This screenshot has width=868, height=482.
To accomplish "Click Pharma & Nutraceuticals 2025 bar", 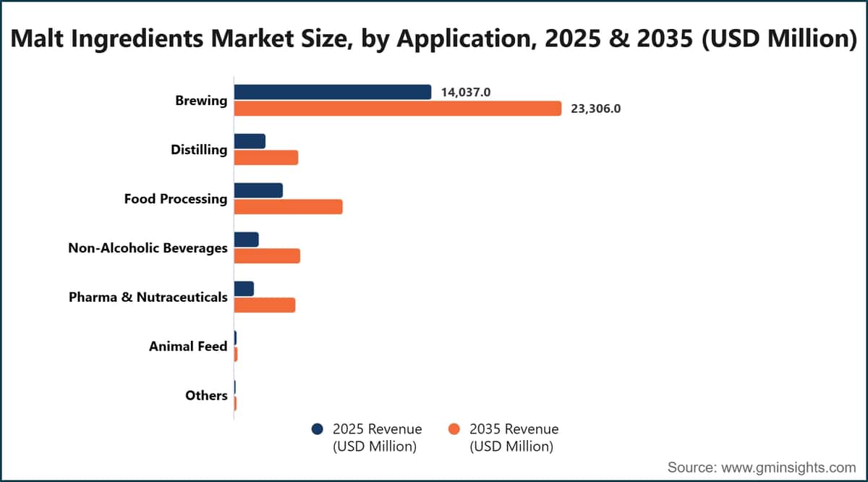I will coord(244,289).
